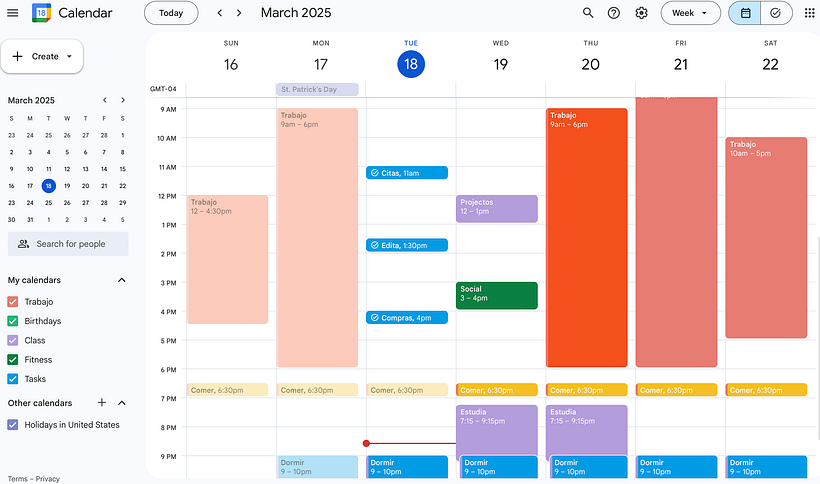Switch to Calendar view toggle
Image resolution: width=820 pixels, height=484 pixels.
coord(745,13)
